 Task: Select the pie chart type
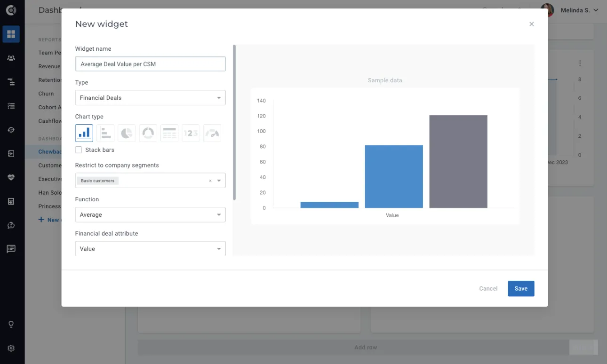pyautogui.click(x=127, y=133)
